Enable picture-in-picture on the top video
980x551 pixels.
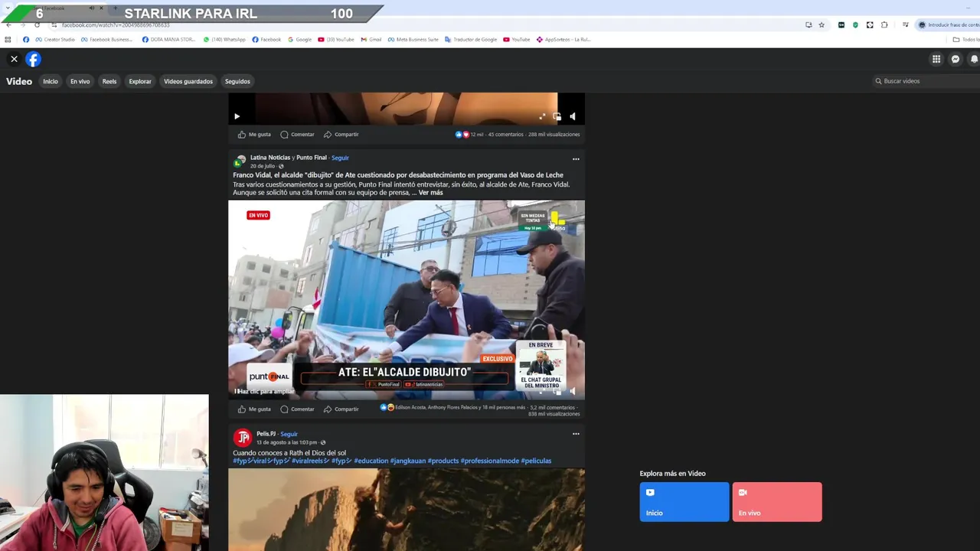[557, 116]
